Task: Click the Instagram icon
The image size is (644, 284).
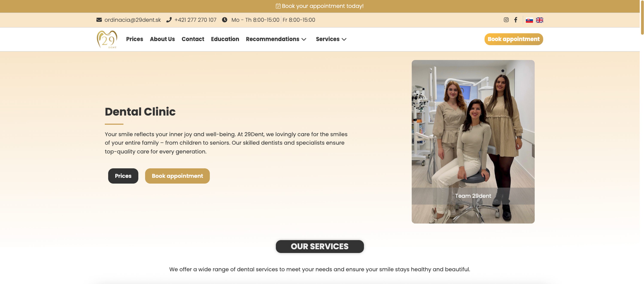Action: click(x=506, y=20)
